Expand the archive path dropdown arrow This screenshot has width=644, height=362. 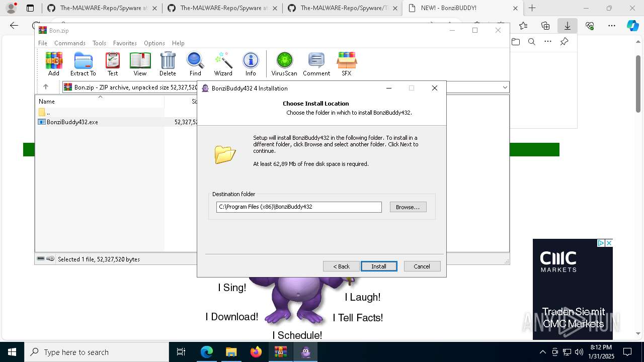505,87
